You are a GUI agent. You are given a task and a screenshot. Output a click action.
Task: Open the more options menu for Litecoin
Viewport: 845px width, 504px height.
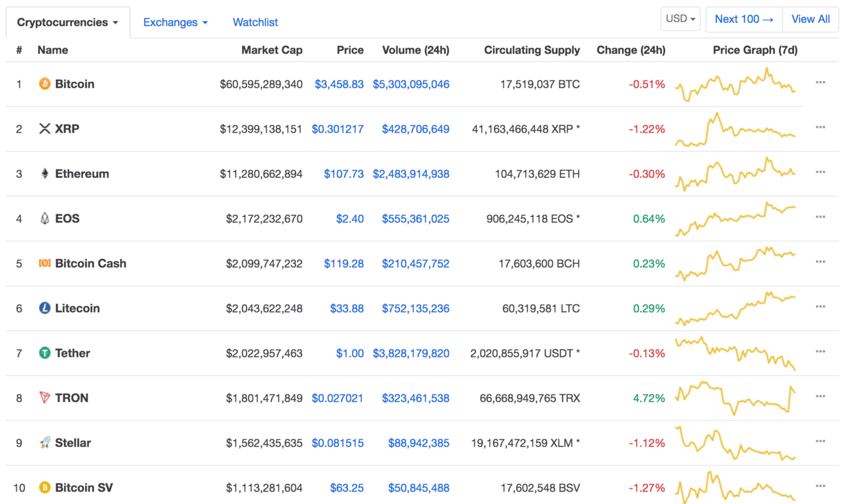click(820, 307)
